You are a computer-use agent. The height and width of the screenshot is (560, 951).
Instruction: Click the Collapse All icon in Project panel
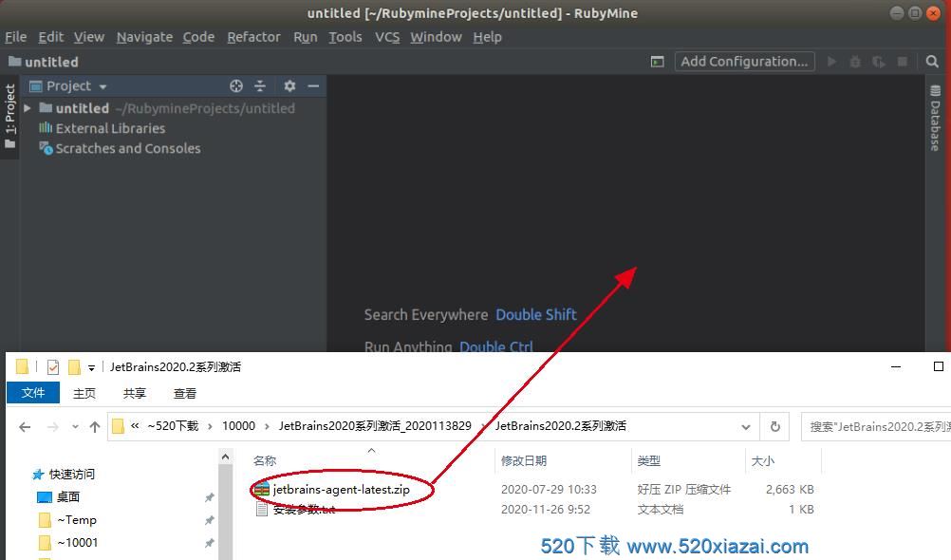pos(260,86)
